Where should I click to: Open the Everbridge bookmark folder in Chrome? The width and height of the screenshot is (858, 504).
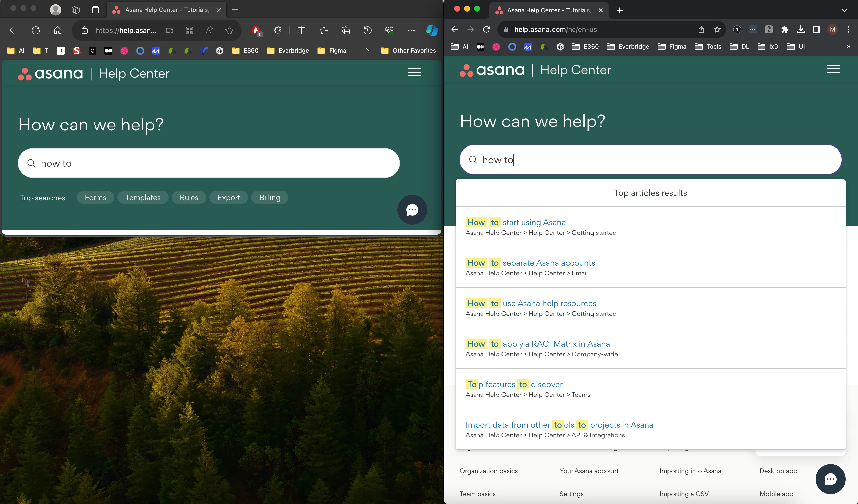coord(628,47)
